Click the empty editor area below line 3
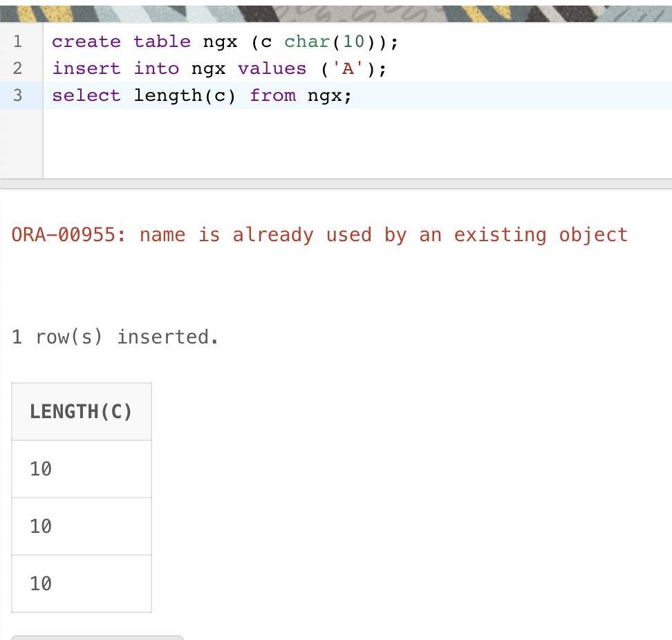The image size is (672, 640). (x=346, y=144)
